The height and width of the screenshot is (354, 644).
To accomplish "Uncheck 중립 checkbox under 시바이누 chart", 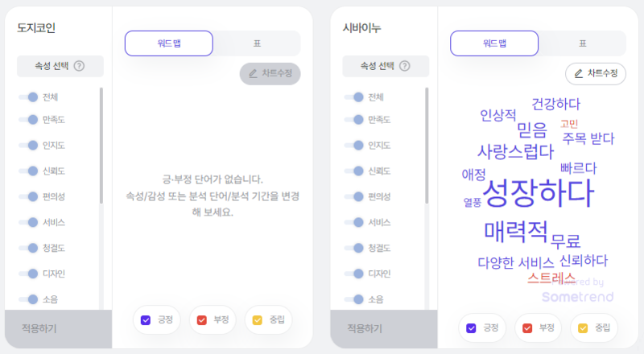I will [x=583, y=328].
